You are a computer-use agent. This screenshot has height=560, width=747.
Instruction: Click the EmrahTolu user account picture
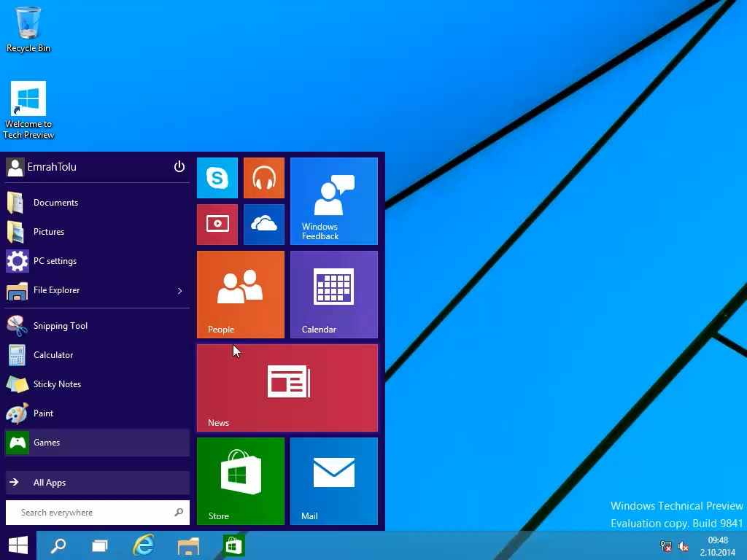pyautogui.click(x=15, y=167)
